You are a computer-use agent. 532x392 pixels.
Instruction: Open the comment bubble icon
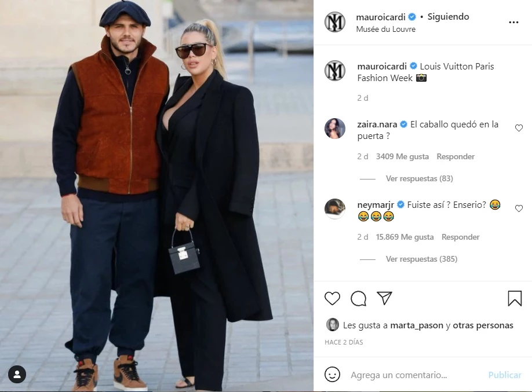358,298
